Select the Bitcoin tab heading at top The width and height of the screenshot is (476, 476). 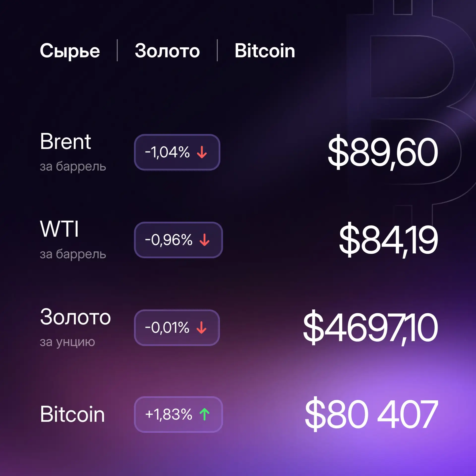265,51
